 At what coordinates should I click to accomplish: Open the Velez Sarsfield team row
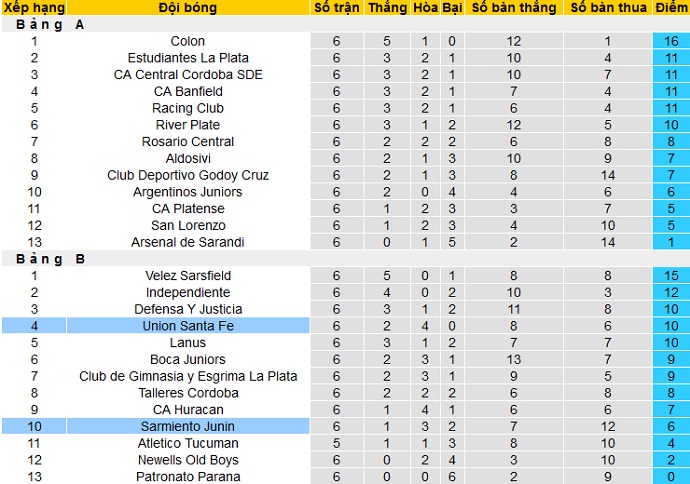point(188,275)
